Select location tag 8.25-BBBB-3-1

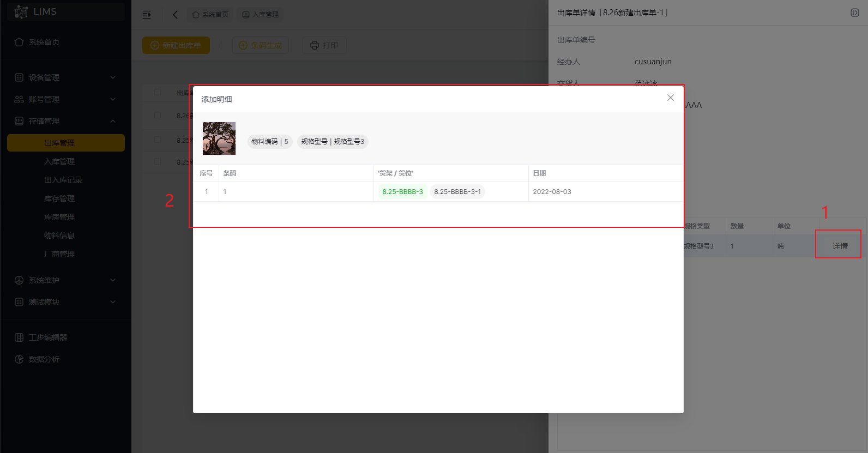(457, 192)
